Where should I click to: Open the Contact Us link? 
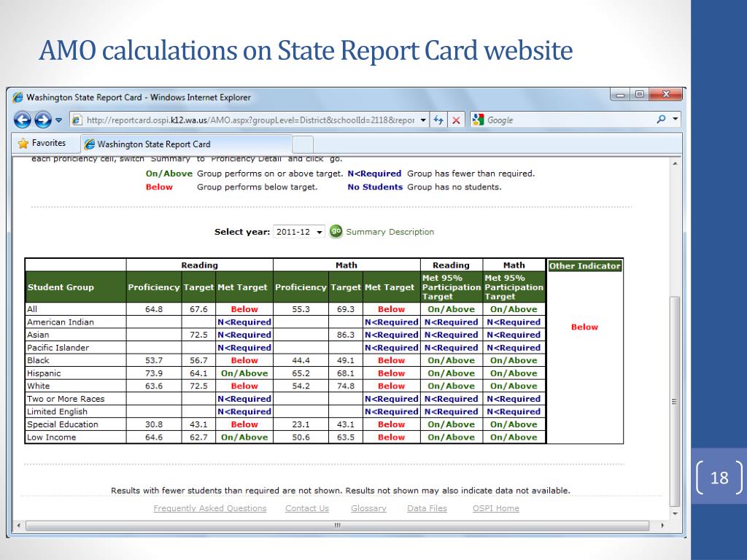[307, 508]
